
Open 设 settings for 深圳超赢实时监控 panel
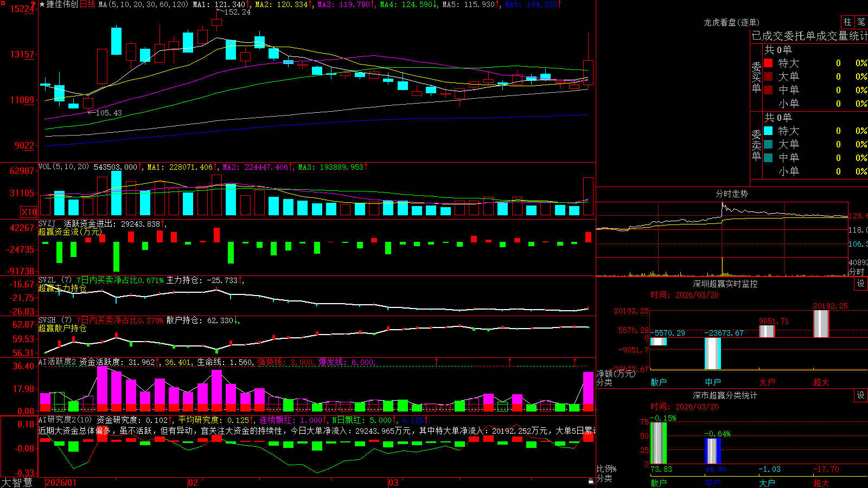[x=861, y=284]
